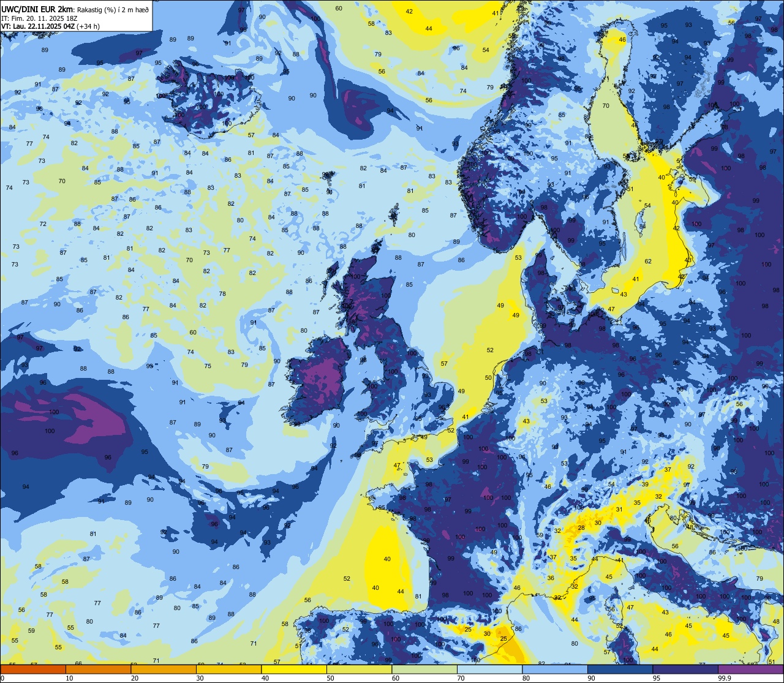Pick the bright yellow 40–50 legend segment
The image size is (784, 683).
click(294, 669)
